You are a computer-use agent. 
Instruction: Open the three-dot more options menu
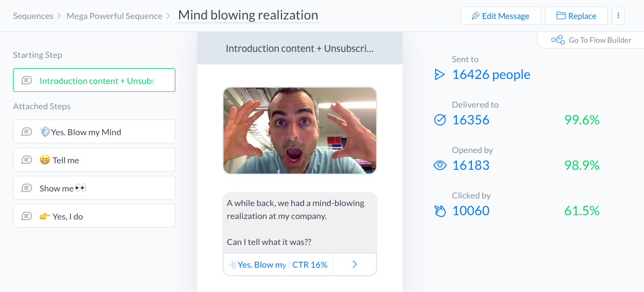pyautogui.click(x=618, y=16)
